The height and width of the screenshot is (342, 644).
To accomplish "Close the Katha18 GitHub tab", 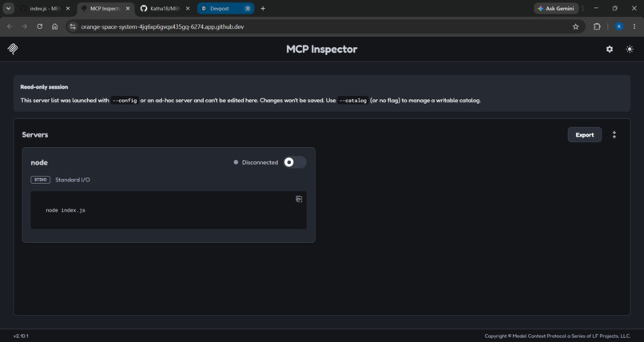I will (x=188, y=8).
